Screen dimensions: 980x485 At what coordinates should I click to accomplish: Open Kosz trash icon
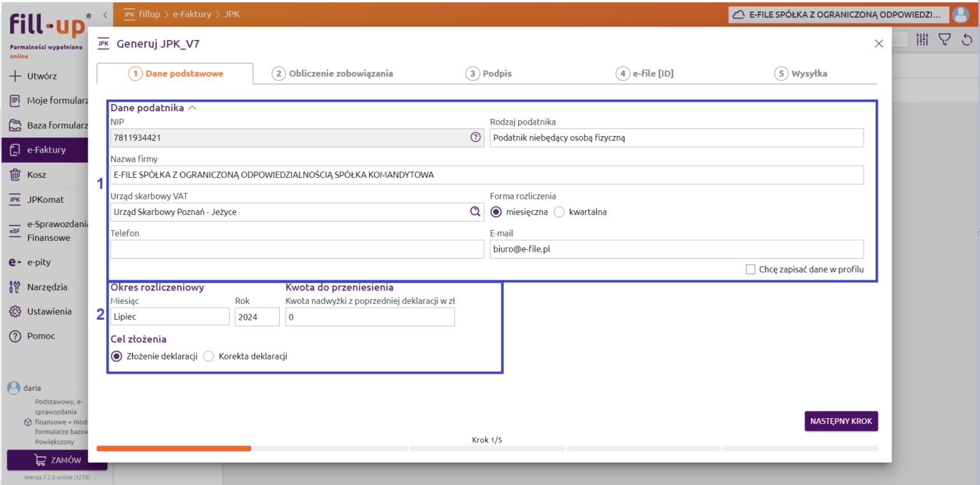click(x=14, y=174)
